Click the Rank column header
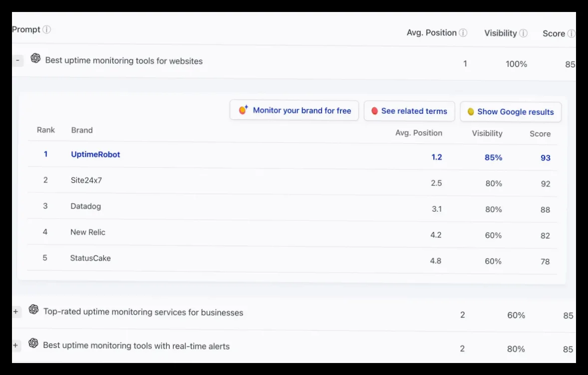 click(46, 130)
